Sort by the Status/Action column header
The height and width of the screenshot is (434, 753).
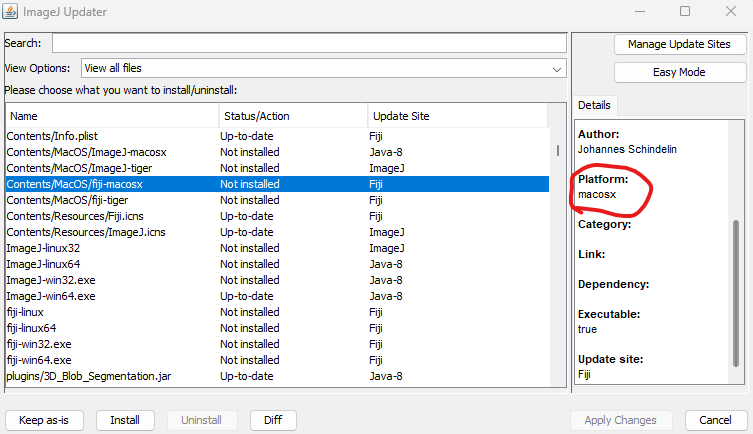[293, 116]
